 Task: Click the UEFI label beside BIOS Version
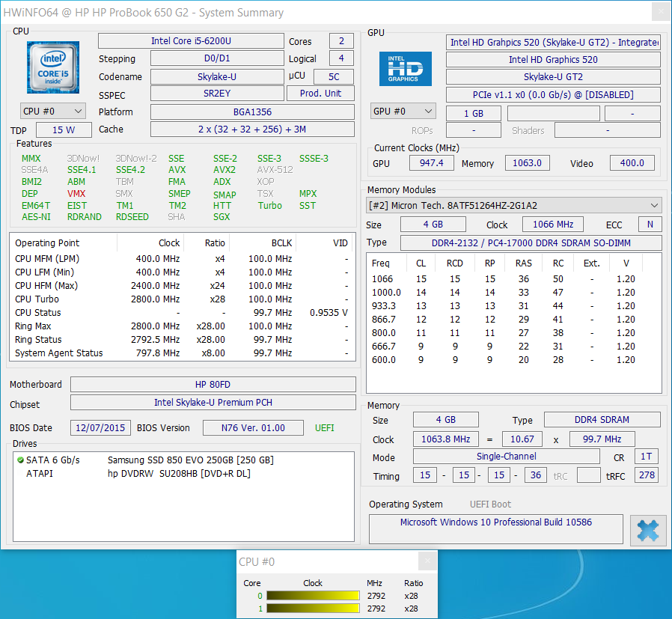click(x=325, y=428)
